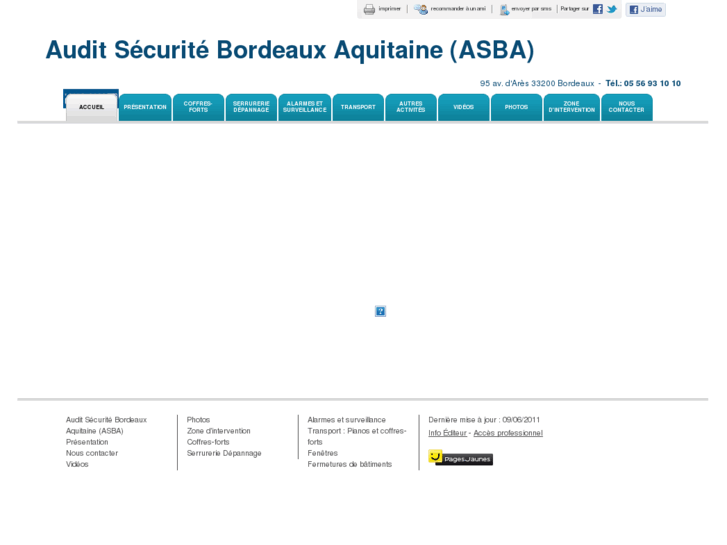Click the phone number 05 56 93 10 10
Image resolution: width=727 pixels, height=545 pixels.
(x=652, y=83)
